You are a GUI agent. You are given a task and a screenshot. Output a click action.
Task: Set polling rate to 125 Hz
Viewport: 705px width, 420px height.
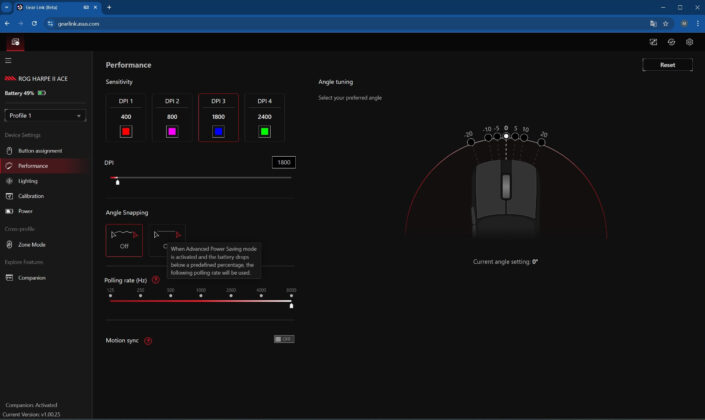point(111,295)
